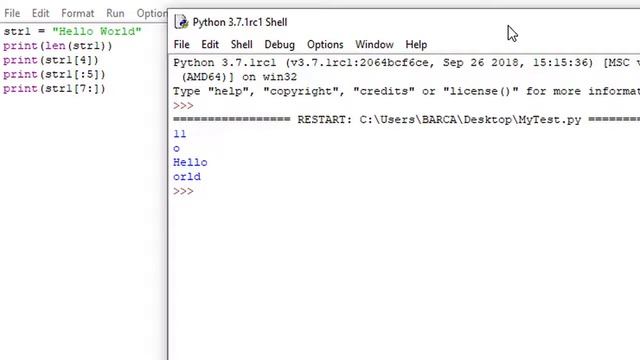
Task: Open the File menu in Python Shell
Action: pyautogui.click(x=182, y=44)
